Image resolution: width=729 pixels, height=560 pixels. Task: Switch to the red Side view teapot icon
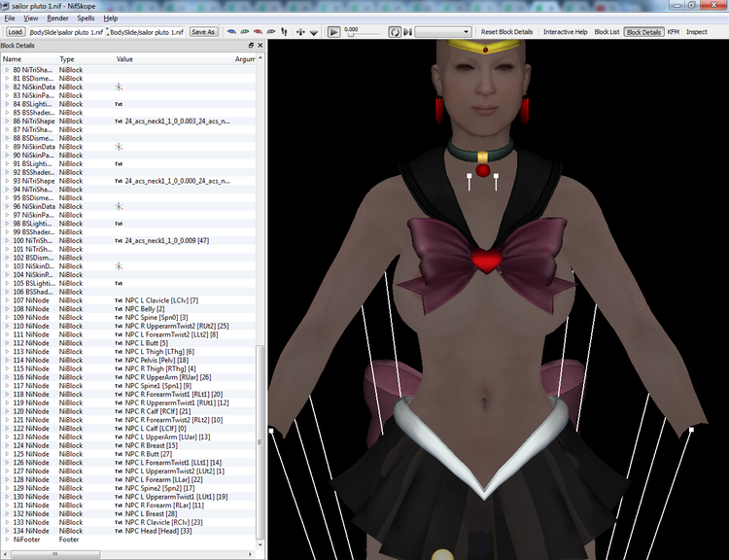[258, 32]
